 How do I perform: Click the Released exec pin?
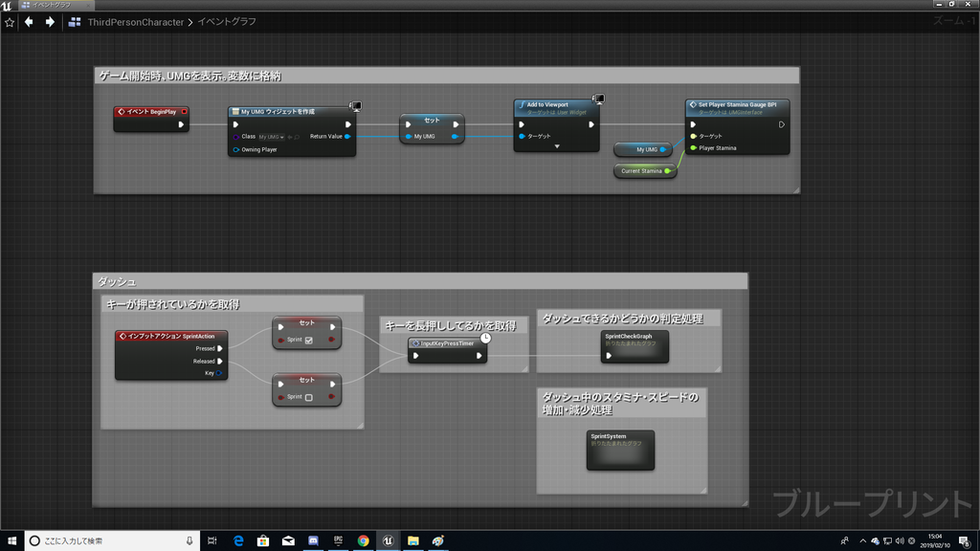[219, 361]
